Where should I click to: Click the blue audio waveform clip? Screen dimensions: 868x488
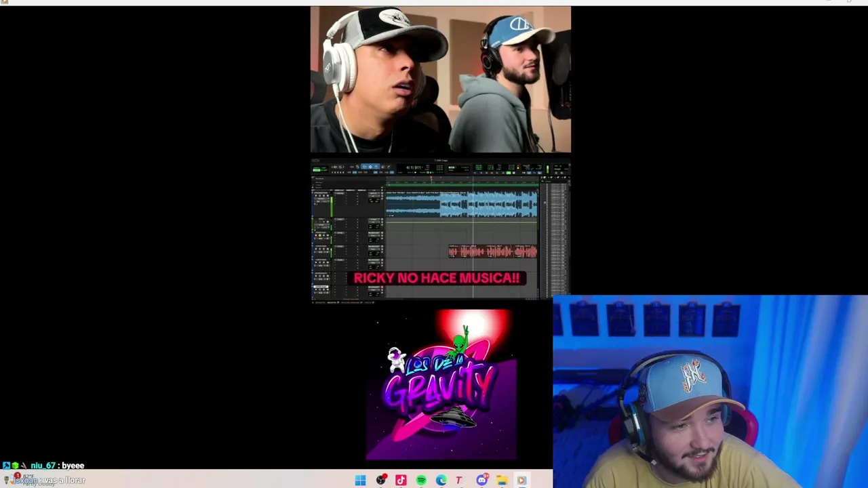(462, 205)
